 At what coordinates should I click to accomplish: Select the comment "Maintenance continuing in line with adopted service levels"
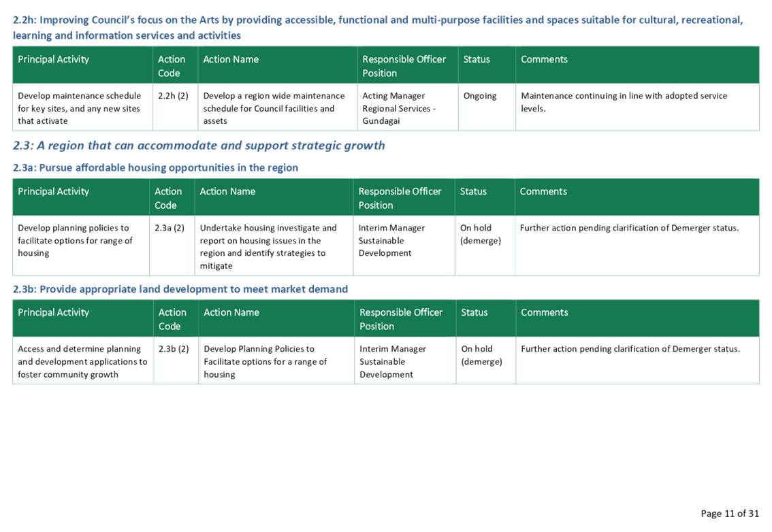(624, 102)
